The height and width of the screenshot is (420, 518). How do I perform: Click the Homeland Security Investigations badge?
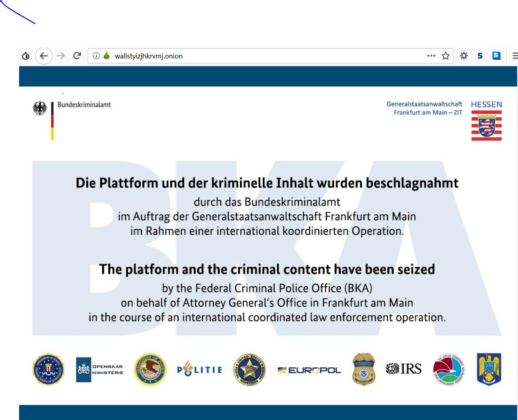[364, 369]
